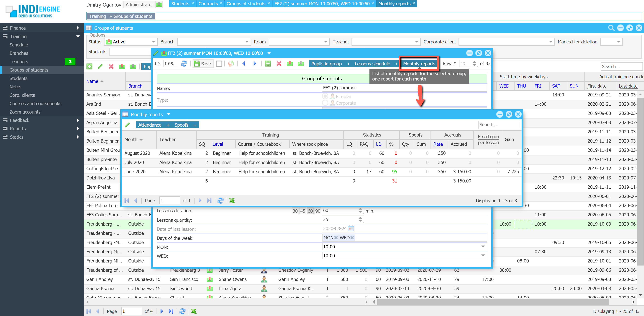
Task: Export Monthly reports grid to Excel
Action: click(232, 200)
